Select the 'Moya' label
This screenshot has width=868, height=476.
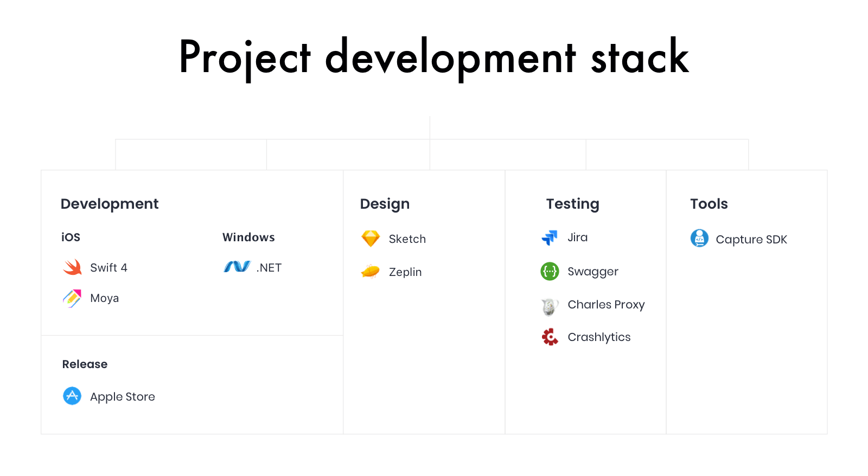(x=104, y=299)
